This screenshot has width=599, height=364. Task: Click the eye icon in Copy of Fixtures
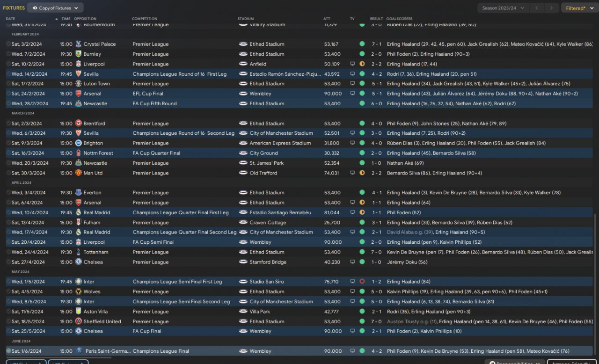[35, 8]
